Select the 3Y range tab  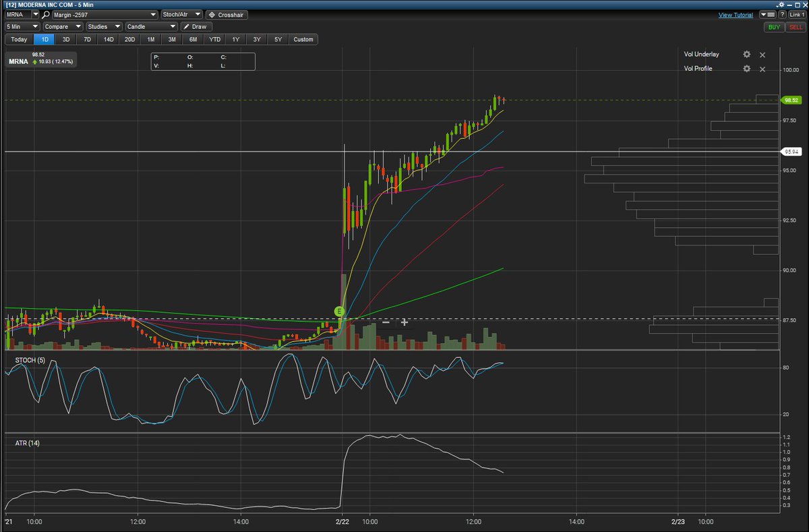tap(257, 39)
